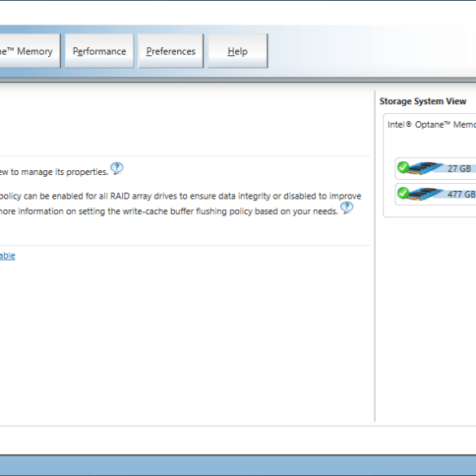The width and height of the screenshot is (476, 476).
Task: Select the Optane Memory tab
Action: [x=30, y=51]
